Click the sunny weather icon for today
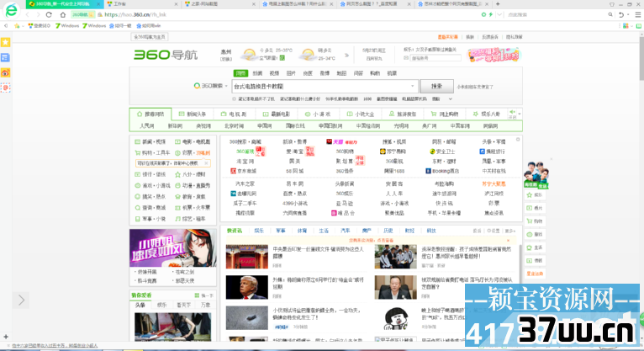The image size is (644, 351). tap(249, 54)
